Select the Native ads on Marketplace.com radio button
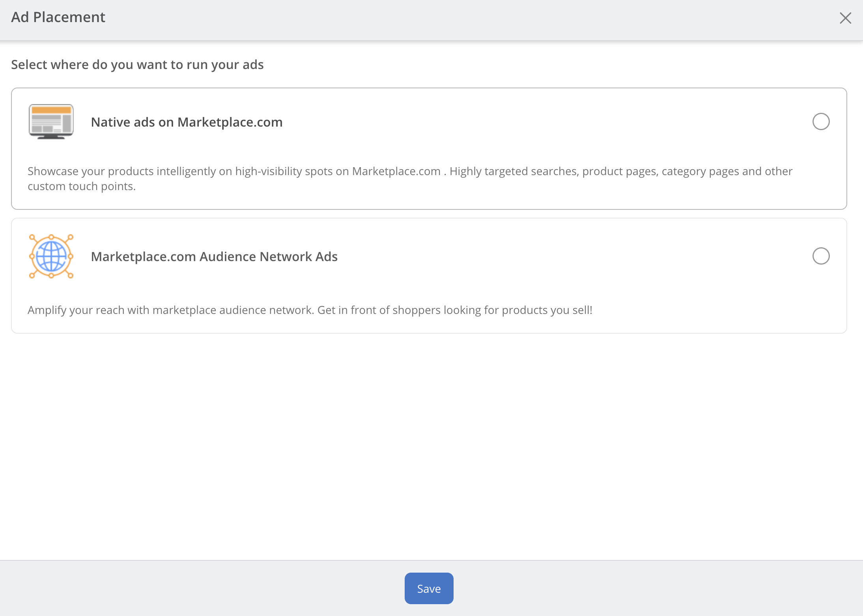 (821, 121)
